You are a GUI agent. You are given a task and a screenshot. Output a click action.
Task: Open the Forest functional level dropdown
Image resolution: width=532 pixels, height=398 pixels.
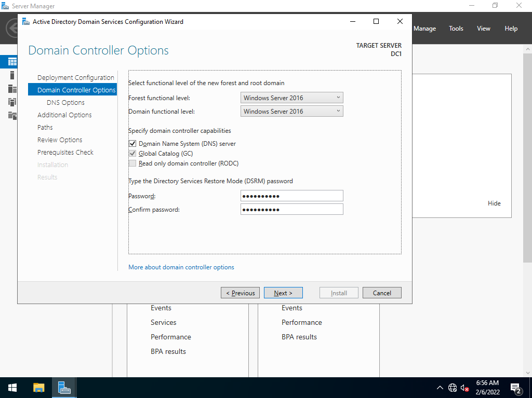point(292,98)
